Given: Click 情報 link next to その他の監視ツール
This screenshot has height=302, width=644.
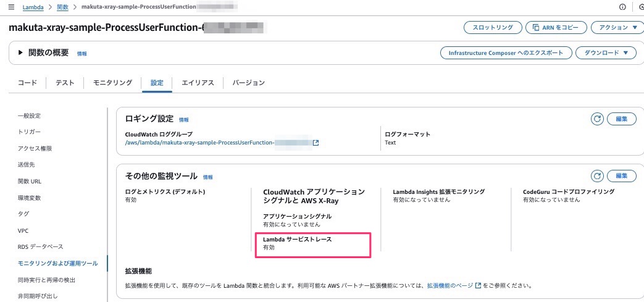Looking at the screenshot, I should coord(208,177).
